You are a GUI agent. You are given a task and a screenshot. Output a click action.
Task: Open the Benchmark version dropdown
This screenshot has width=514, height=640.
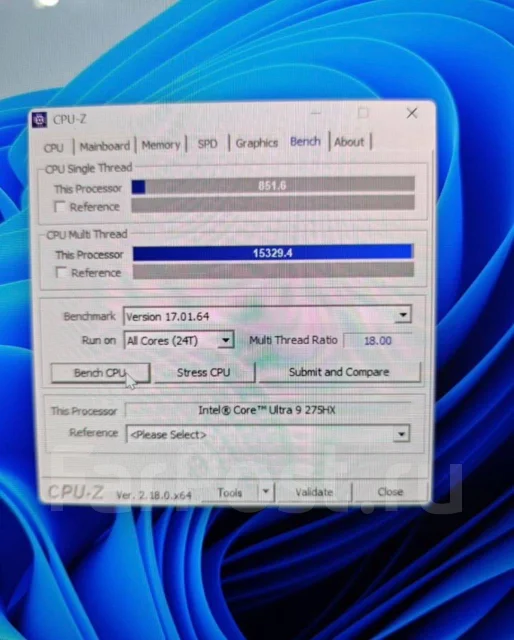pos(267,316)
